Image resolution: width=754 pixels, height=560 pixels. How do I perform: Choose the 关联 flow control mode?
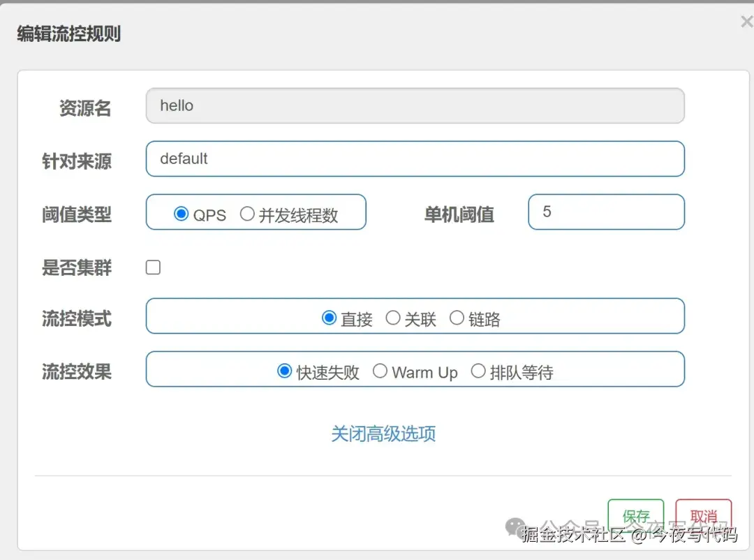click(x=393, y=317)
